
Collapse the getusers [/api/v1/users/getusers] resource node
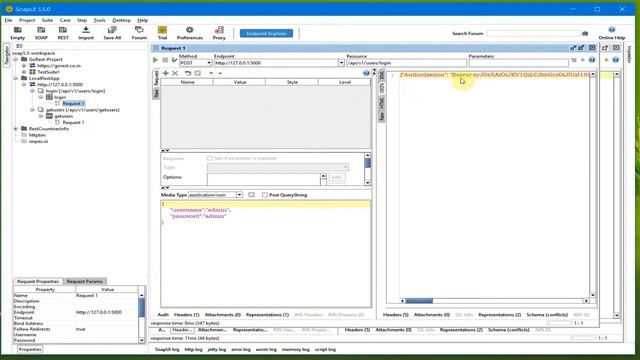33,110
